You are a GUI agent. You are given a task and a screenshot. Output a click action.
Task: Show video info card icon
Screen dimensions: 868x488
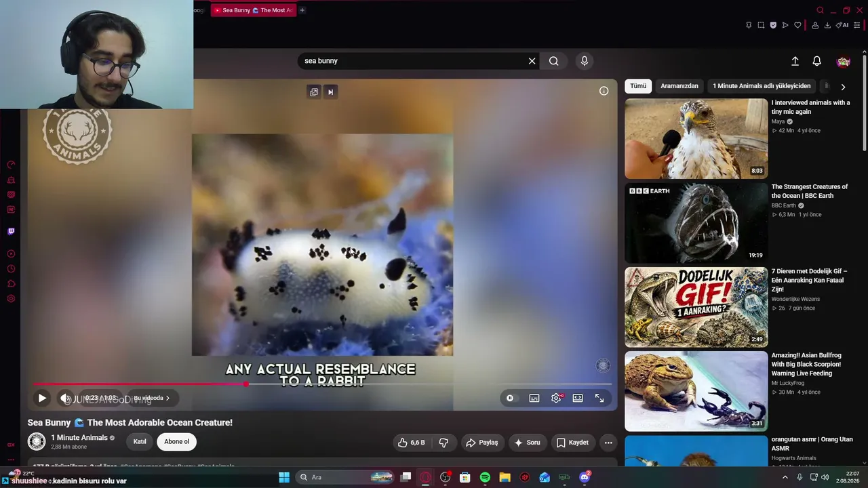tap(604, 91)
